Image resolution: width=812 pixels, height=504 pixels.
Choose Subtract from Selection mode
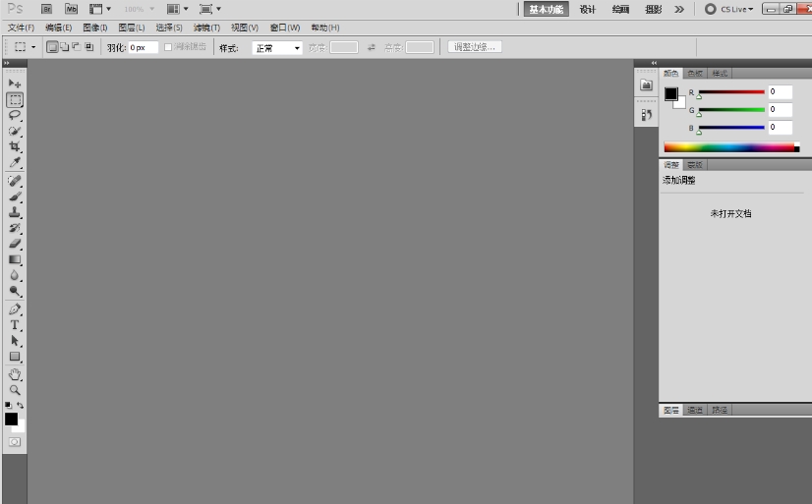click(x=77, y=47)
